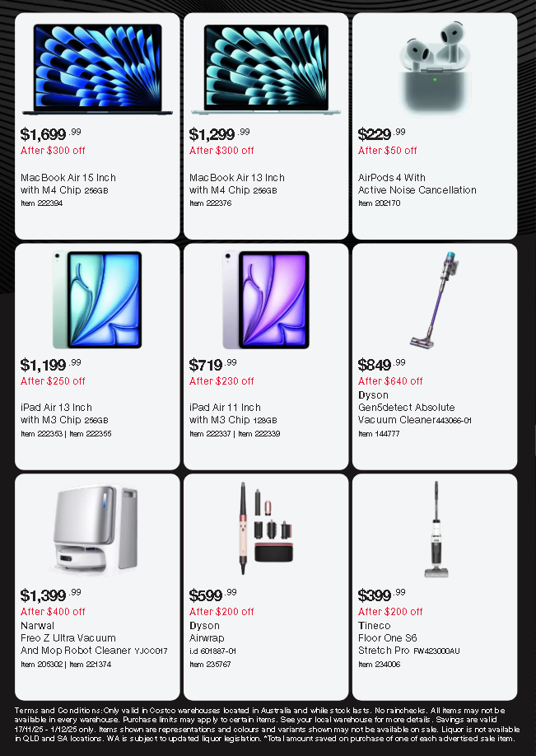Image resolution: width=536 pixels, height=756 pixels.
Task: Open the iPad Air 11 Inch product title
Action: pyautogui.click(x=226, y=413)
